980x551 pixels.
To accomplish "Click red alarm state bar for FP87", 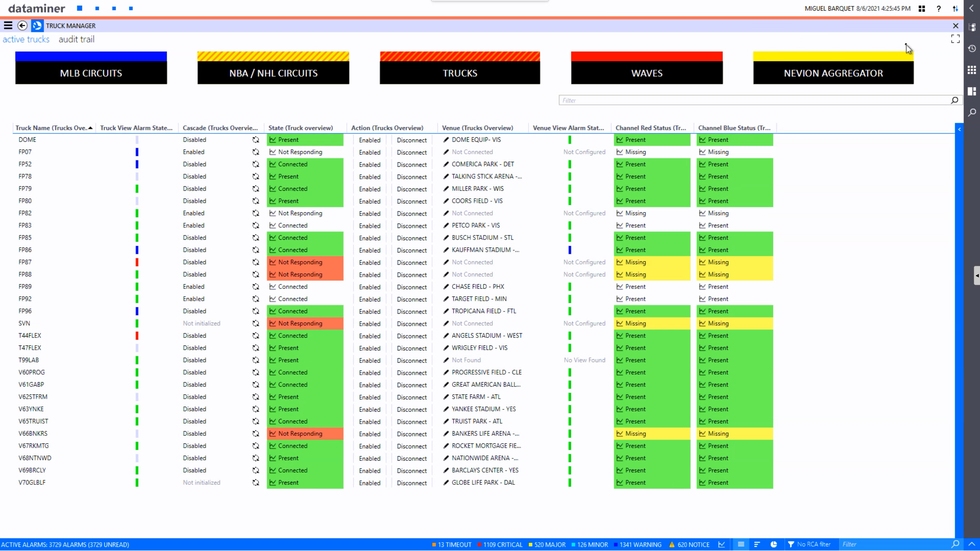I will coord(137,262).
